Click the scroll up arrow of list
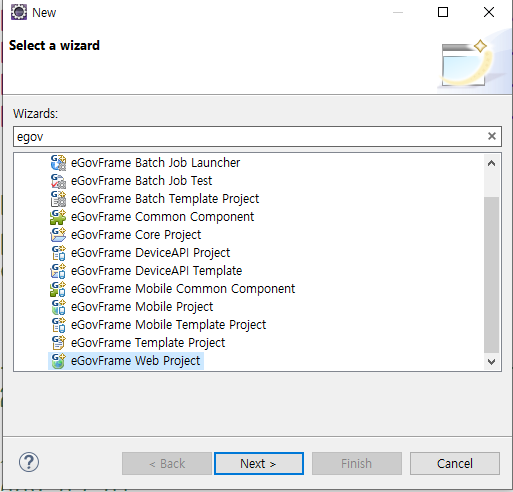The image size is (513, 492). click(491, 163)
